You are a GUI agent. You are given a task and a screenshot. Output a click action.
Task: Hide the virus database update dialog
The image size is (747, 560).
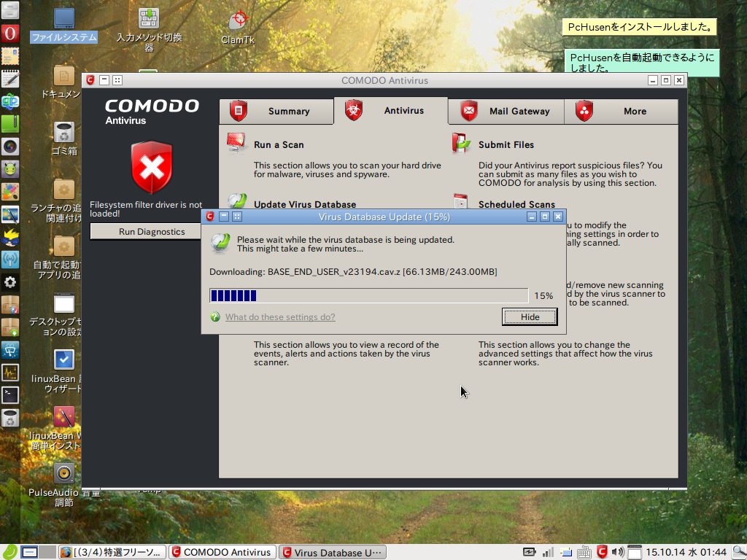point(530,317)
